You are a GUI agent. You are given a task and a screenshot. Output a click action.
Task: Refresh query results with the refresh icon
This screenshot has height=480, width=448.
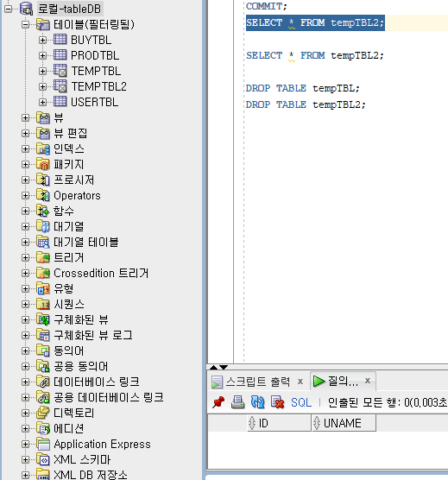(257, 402)
